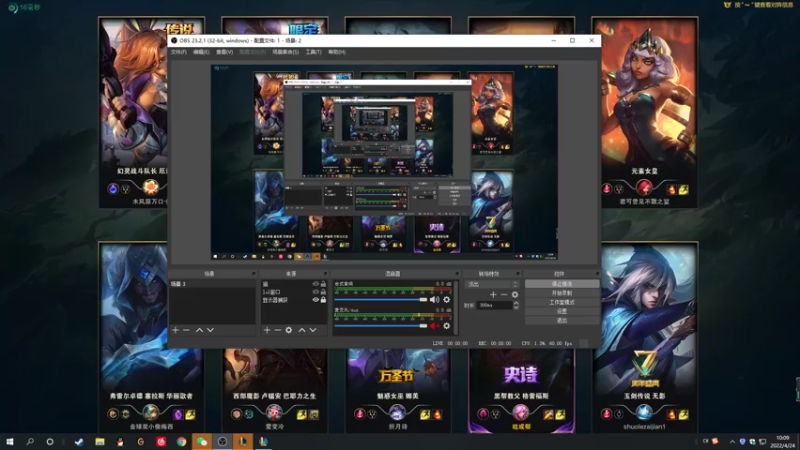This screenshot has width=800, height=450.
Task: Toggle lock on LoL窗口 source
Action: tap(323, 292)
